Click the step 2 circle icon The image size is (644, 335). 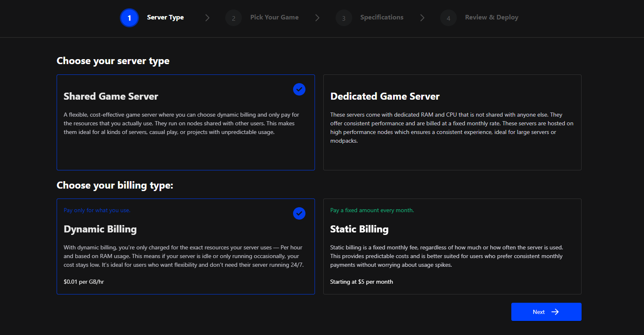234,18
